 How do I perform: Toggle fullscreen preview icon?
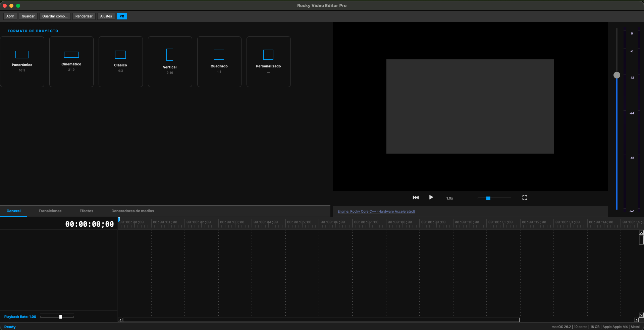pyautogui.click(x=525, y=198)
